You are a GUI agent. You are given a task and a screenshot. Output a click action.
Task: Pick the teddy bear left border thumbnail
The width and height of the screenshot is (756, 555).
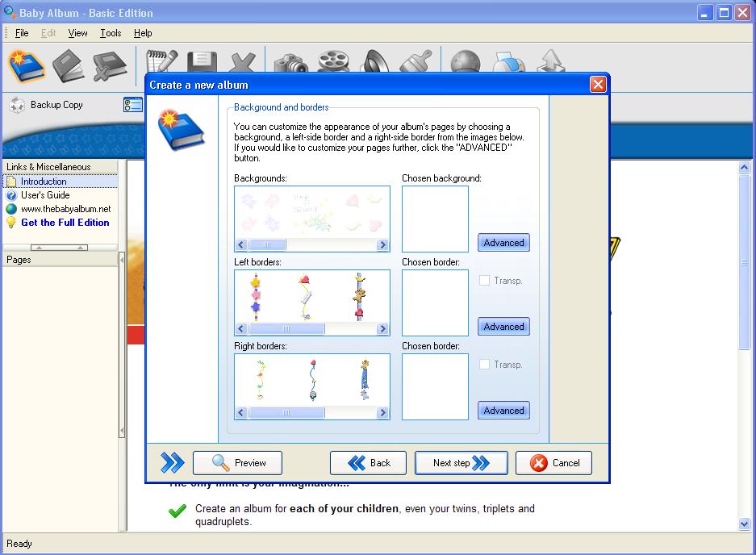(359, 297)
